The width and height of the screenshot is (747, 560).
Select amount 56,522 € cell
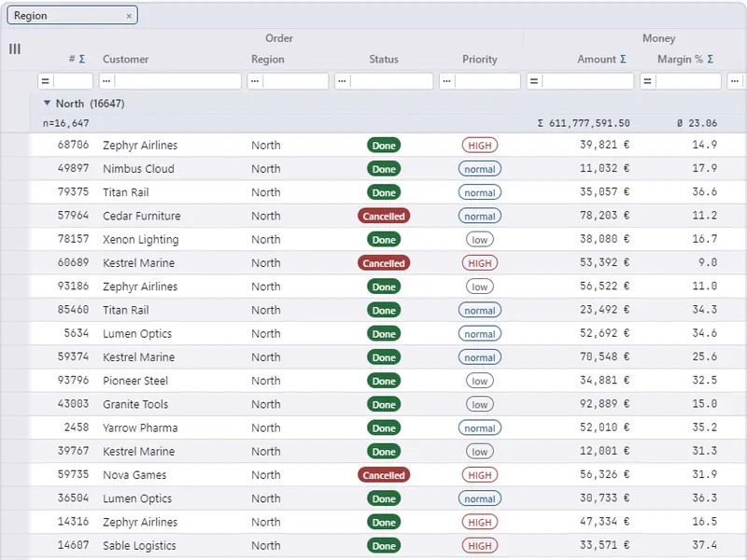(x=604, y=287)
